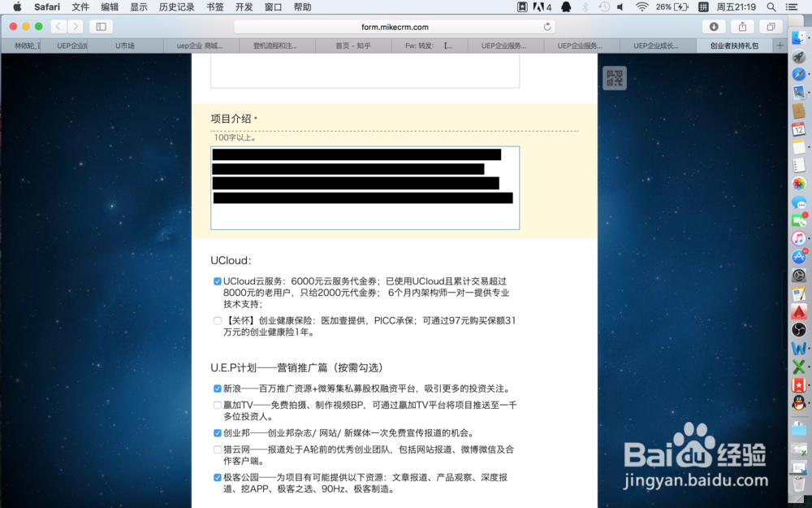
Task: Open the battery 26% status menu
Action: 672,7
